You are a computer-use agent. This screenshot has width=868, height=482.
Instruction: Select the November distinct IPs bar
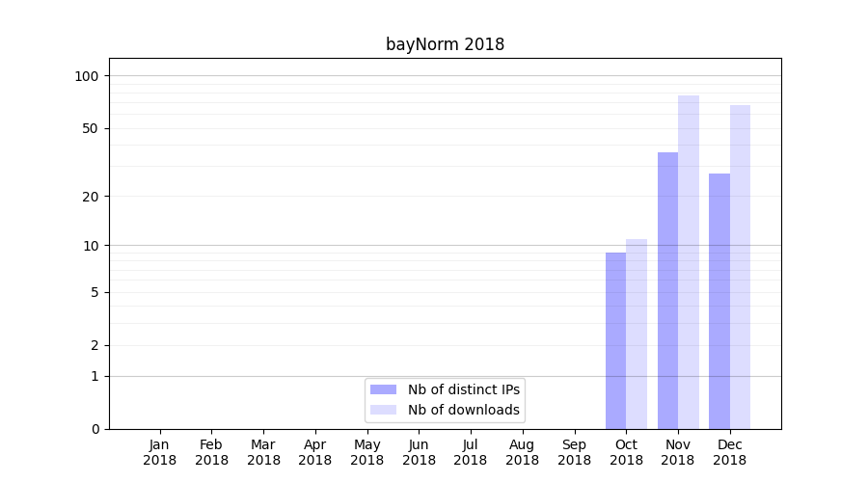click(x=667, y=290)
